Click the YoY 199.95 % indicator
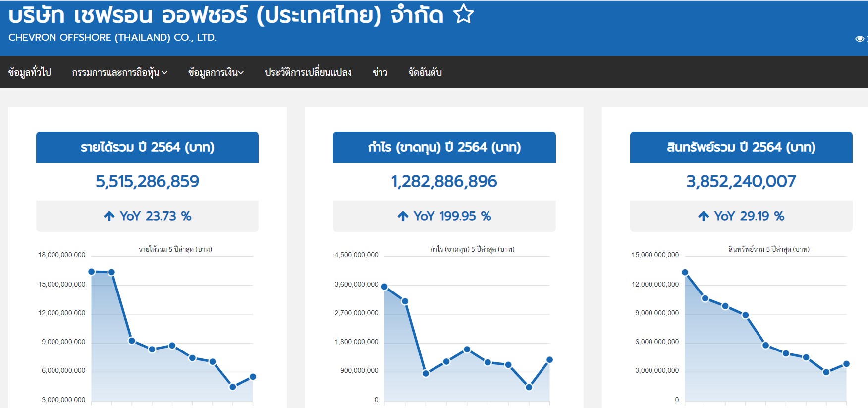 click(444, 216)
